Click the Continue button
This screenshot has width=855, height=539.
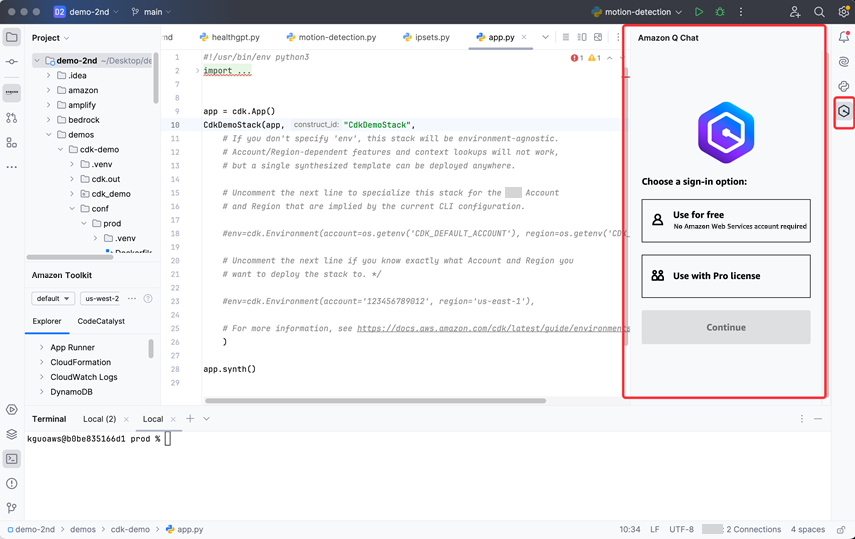(726, 327)
